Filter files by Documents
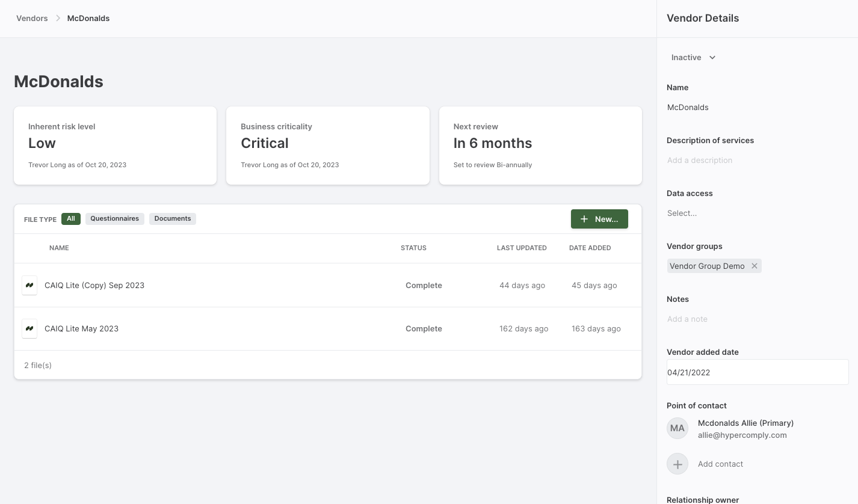 [x=173, y=219]
